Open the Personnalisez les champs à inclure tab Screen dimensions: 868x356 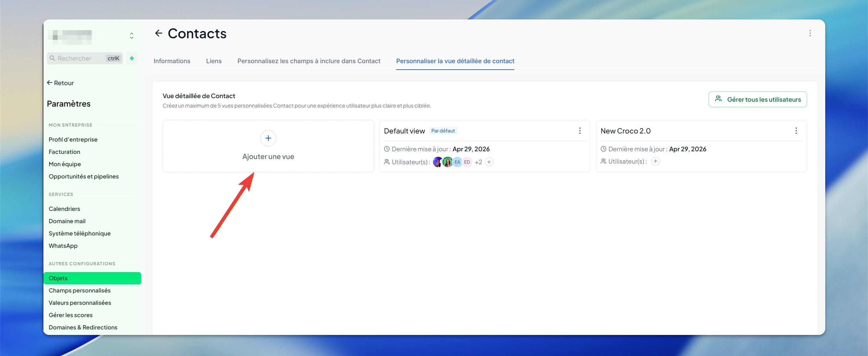click(309, 61)
